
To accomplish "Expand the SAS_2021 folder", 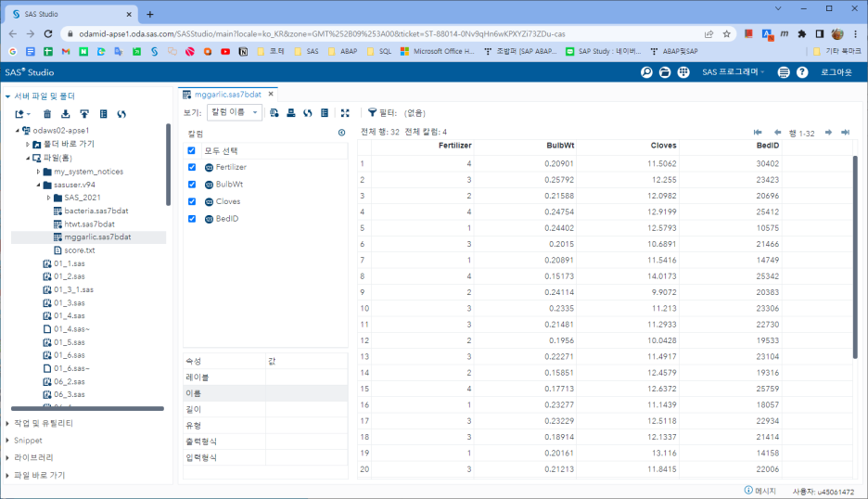I will [48, 198].
